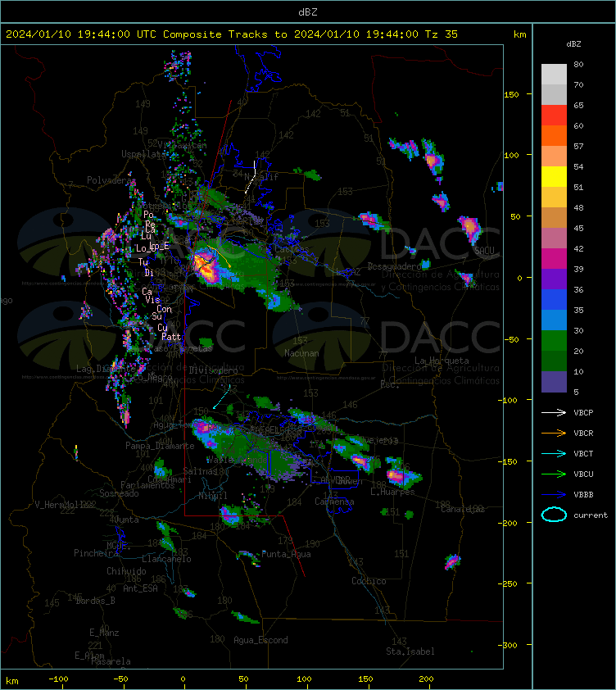
Task: Click the '57' value on dBZ scale
Action: point(578,147)
